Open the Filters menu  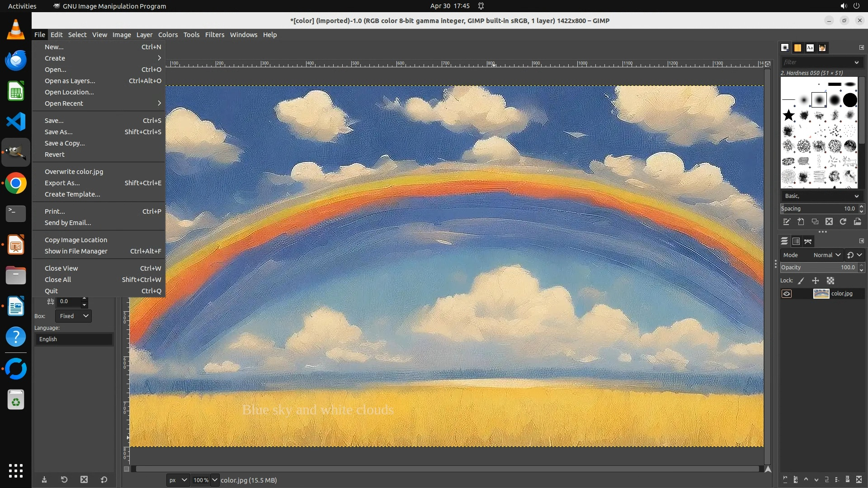tap(214, 35)
